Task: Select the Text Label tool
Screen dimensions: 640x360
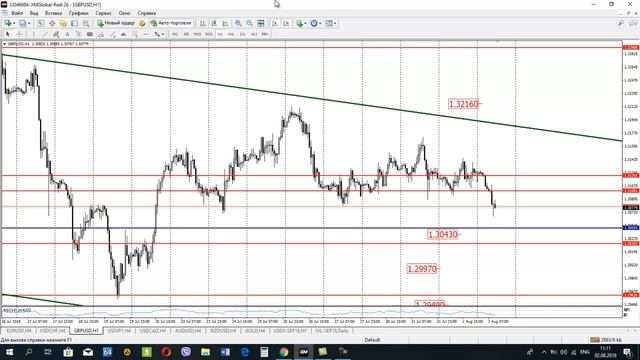Action: (x=78, y=34)
